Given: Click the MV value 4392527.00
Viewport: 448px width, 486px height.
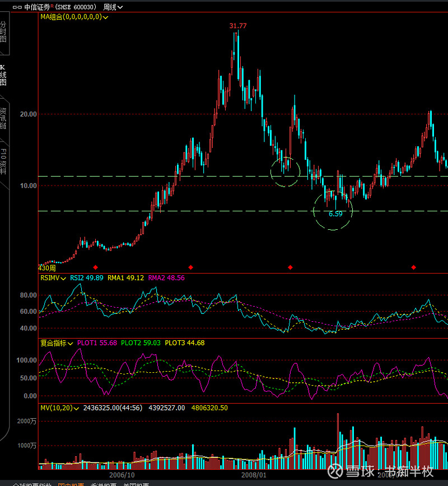Looking at the screenshot, I should [x=166, y=408].
